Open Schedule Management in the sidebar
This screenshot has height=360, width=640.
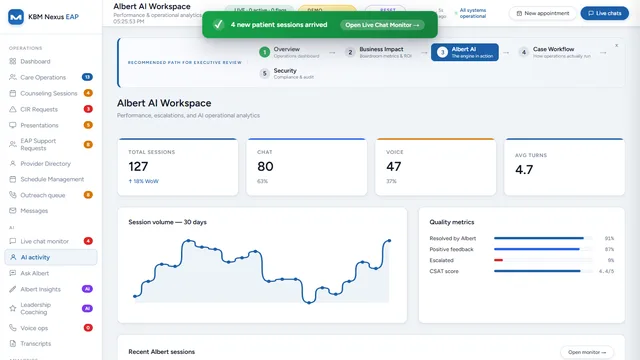(51, 179)
